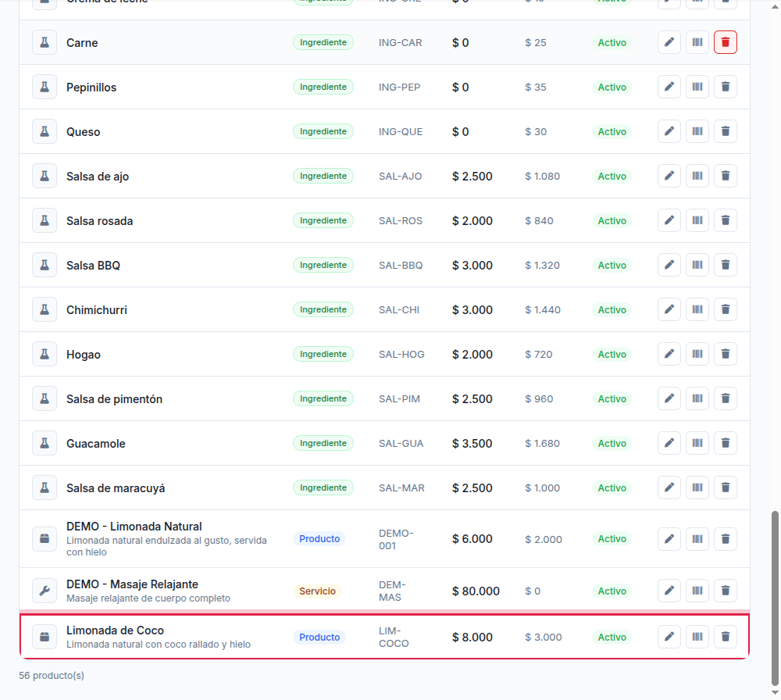
Task: Click the vertical page scrollbar
Action: point(775,598)
